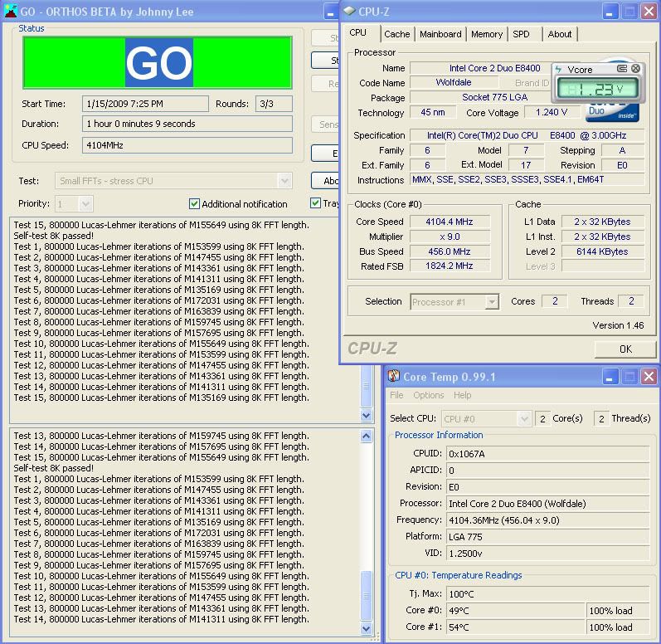Toggle the Tray checkbox in ORTHOS

315,203
